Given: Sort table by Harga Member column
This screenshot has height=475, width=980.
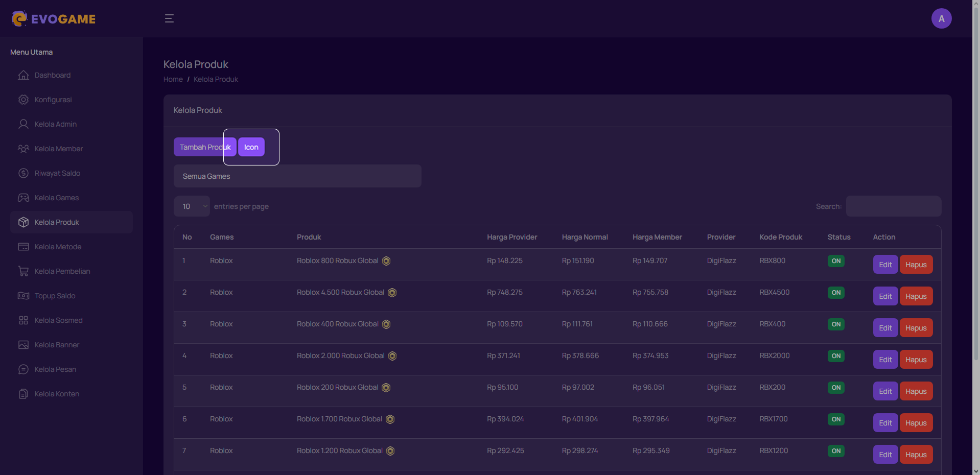Looking at the screenshot, I should pos(657,237).
